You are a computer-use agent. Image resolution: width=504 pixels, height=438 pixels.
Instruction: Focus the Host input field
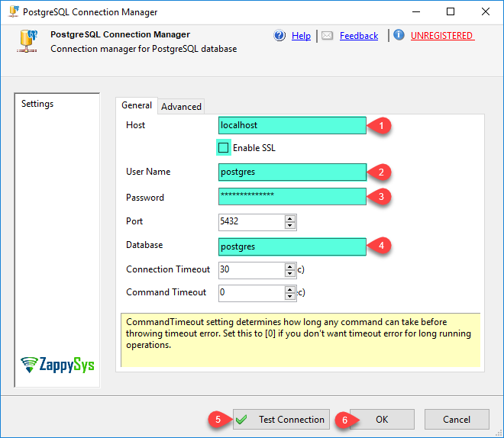(292, 125)
